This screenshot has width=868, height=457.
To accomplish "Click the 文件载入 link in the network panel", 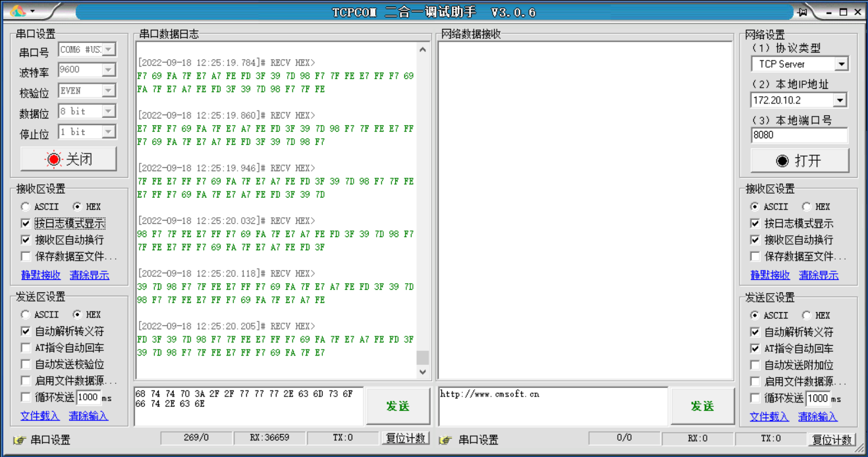I will click(x=769, y=416).
